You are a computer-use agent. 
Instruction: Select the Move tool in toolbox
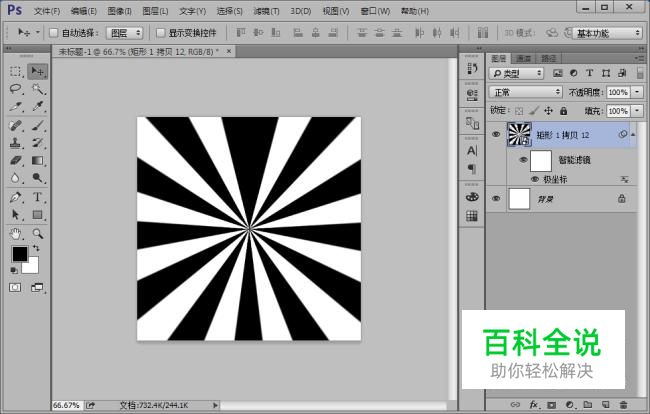pos(37,71)
